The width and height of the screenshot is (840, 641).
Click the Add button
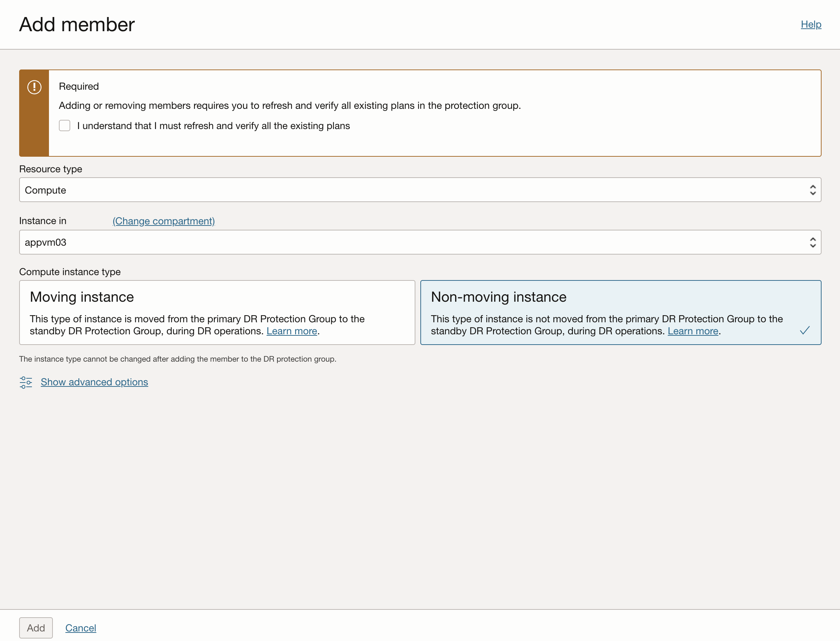click(x=36, y=628)
